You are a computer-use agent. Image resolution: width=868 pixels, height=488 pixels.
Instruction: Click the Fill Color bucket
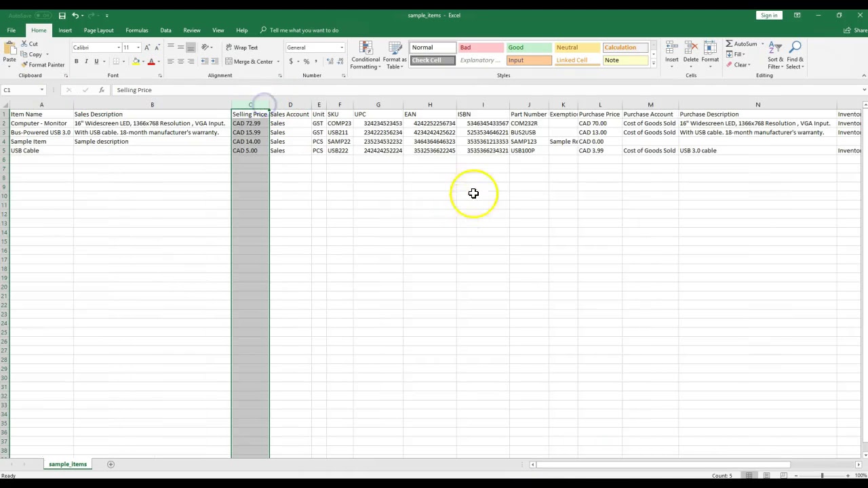pyautogui.click(x=136, y=62)
